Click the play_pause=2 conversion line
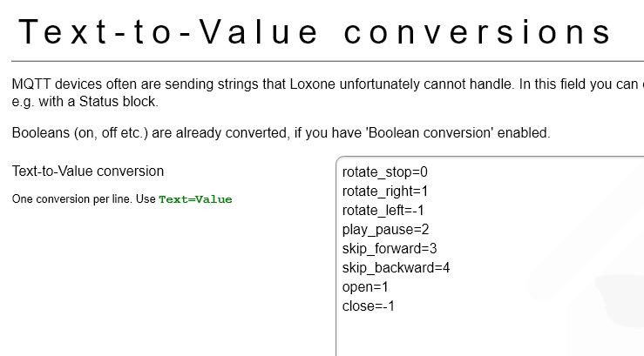This screenshot has height=356, width=644. coord(385,230)
